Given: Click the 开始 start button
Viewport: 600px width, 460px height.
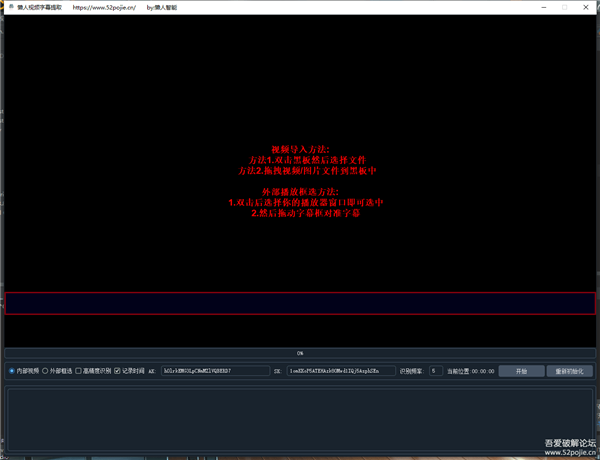Looking at the screenshot, I should [x=521, y=371].
